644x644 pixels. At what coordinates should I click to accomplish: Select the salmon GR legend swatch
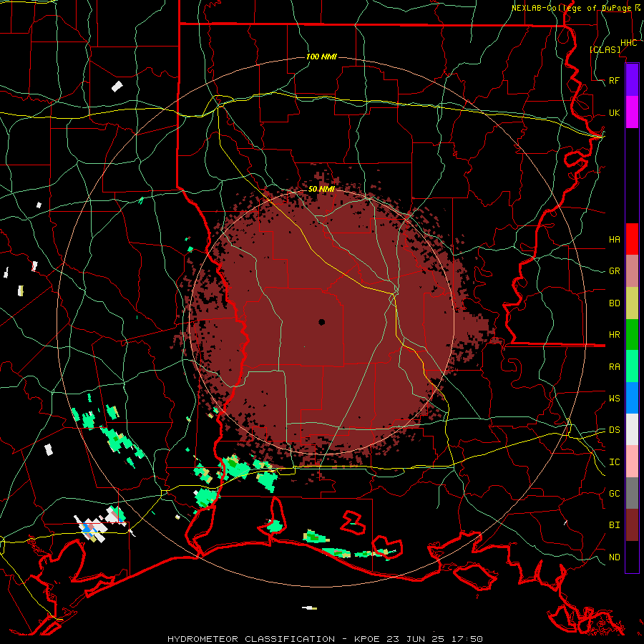(x=632, y=271)
